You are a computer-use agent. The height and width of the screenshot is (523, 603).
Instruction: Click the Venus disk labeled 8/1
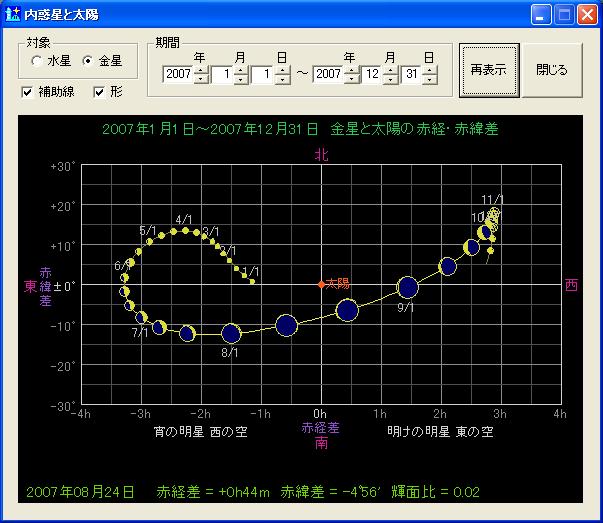pos(231,334)
